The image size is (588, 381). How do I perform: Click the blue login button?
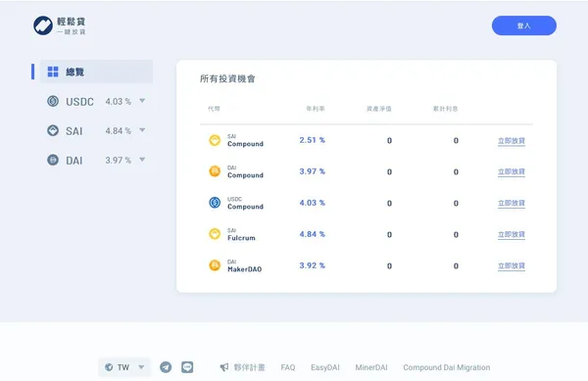coord(524,25)
